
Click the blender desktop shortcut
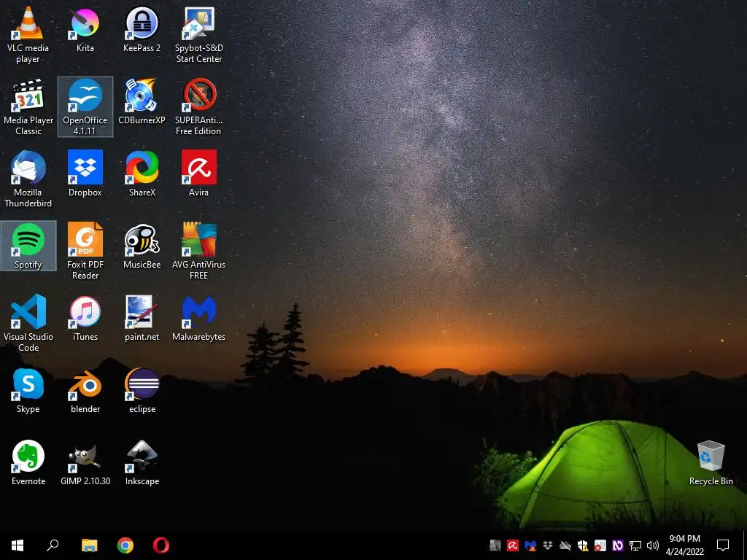click(85, 391)
